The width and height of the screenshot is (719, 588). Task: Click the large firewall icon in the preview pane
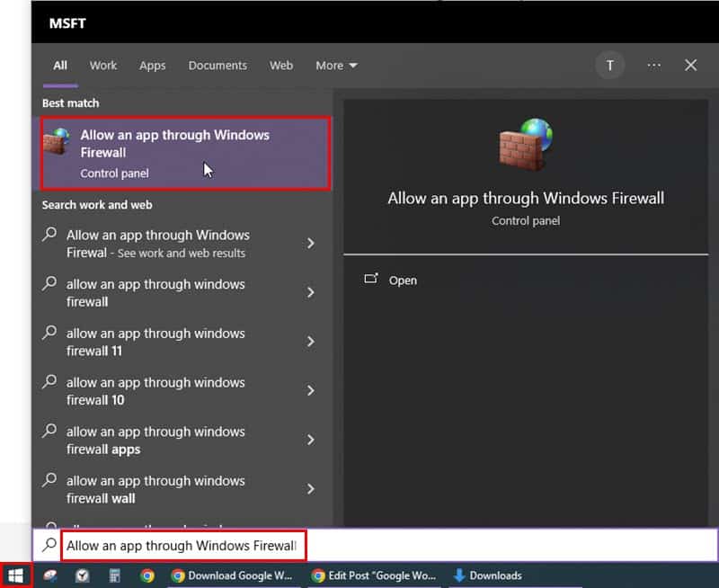click(x=526, y=144)
